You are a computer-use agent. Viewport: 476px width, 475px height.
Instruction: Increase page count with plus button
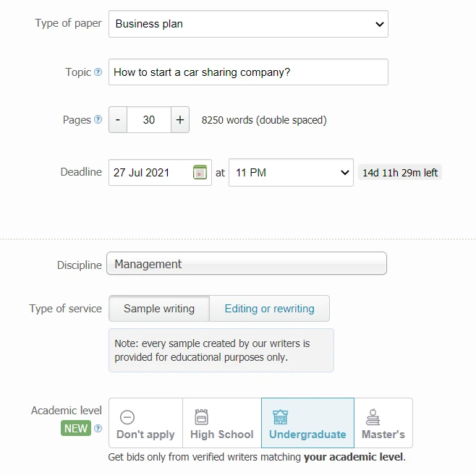(180, 120)
